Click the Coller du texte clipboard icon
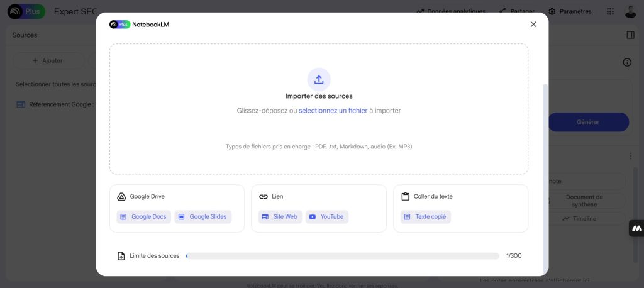 406,196
